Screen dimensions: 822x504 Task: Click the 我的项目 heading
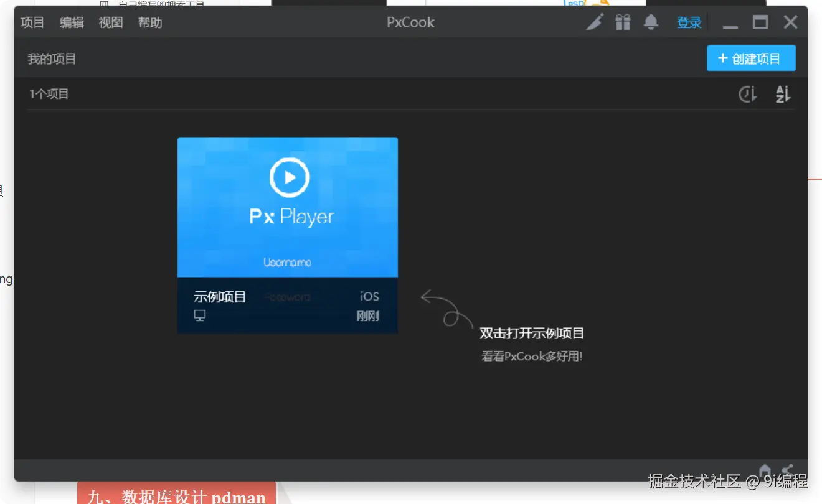[x=52, y=59]
